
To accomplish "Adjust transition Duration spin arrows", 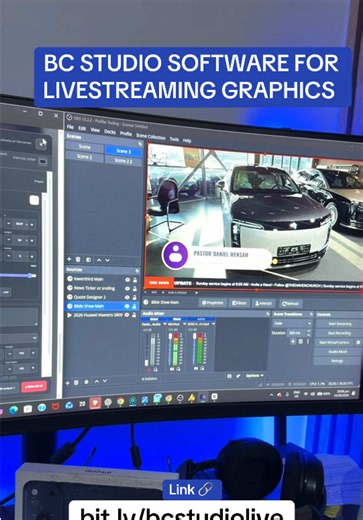I will coord(309,333).
